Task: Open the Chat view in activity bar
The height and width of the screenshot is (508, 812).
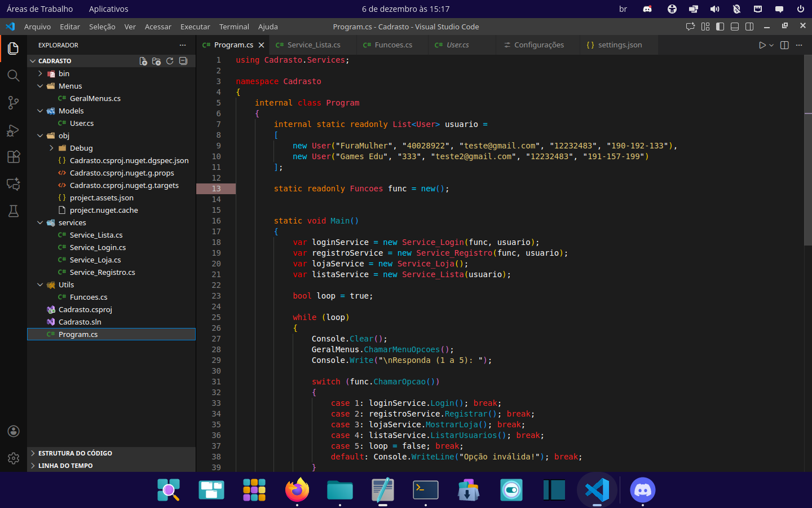Action: (x=14, y=184)
